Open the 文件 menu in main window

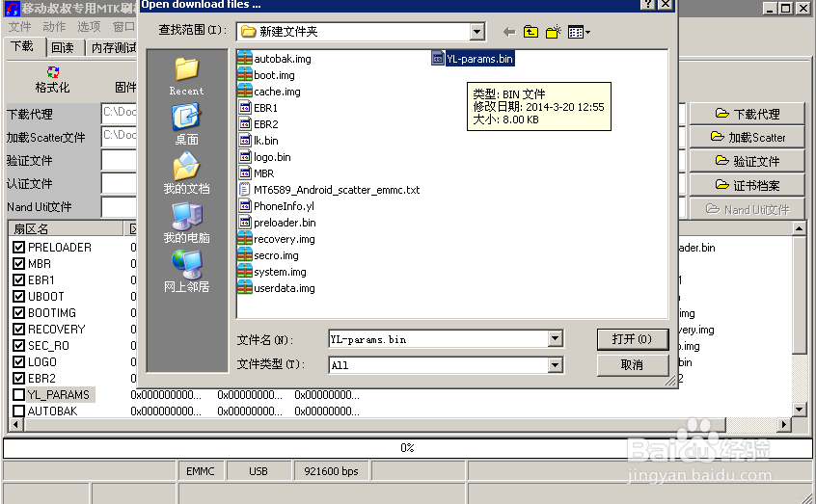coord(20,27)
